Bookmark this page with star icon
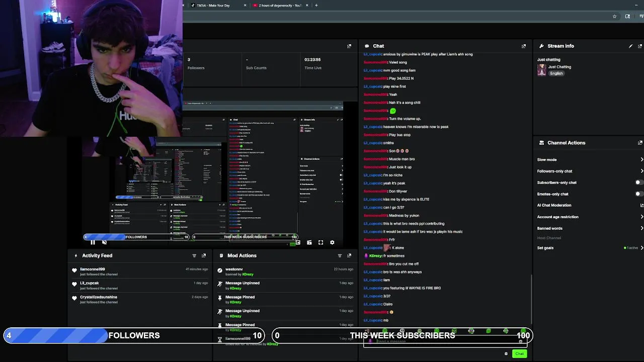 click(x=614, y=16)
